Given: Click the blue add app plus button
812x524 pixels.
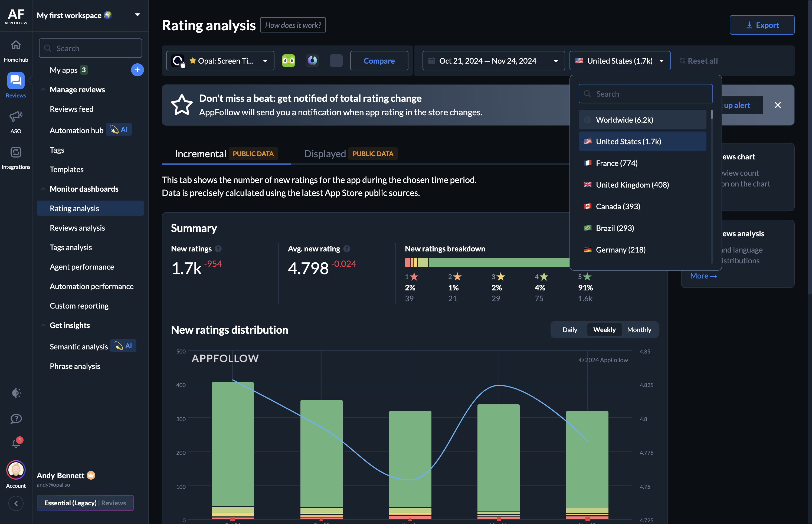Looking at the screenshot, I should tap(137, 70).
